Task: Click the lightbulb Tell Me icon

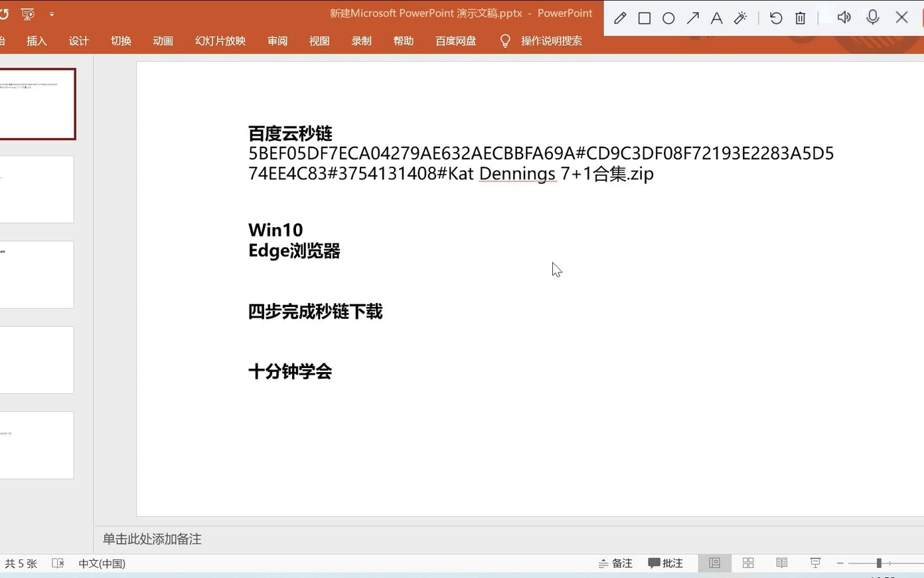Action: (505, 41)
